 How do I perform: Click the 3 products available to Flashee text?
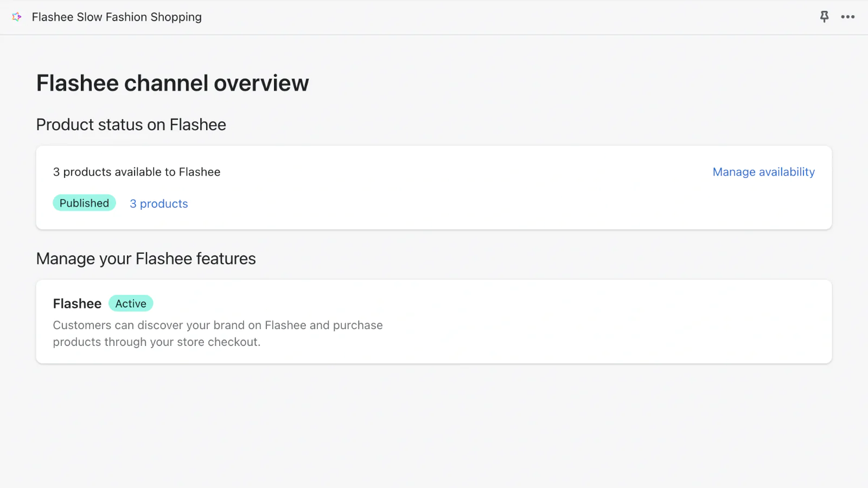(x=137, y=172)
